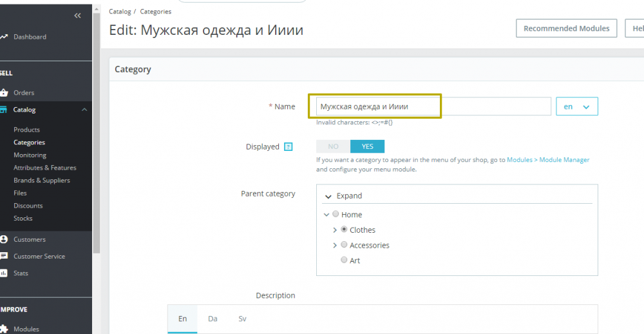644x334 pixels.
Task: Set Displayed to YES
Action: point(367,146)
